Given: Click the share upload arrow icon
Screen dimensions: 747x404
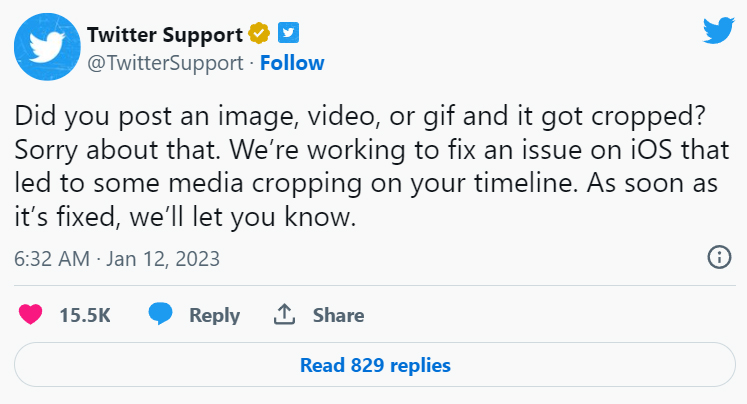Looking at the screenshot, I should [284, 315].
